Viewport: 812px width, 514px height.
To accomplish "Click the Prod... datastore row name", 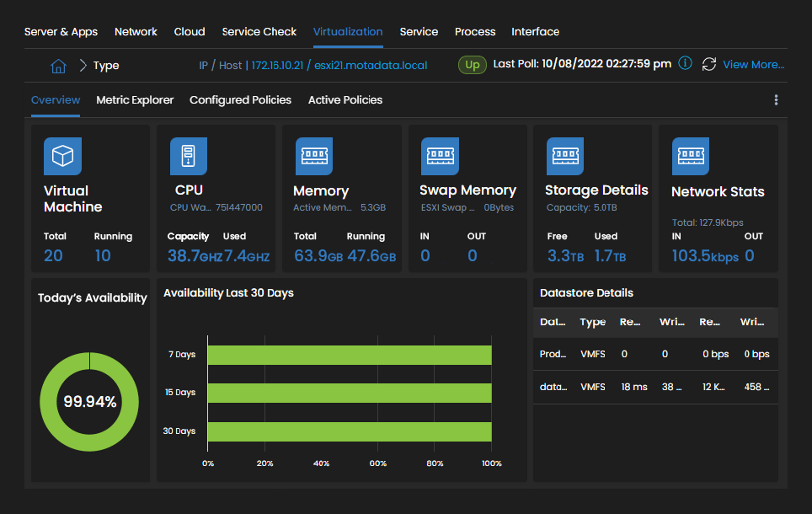I will click(x=553, y=354).
